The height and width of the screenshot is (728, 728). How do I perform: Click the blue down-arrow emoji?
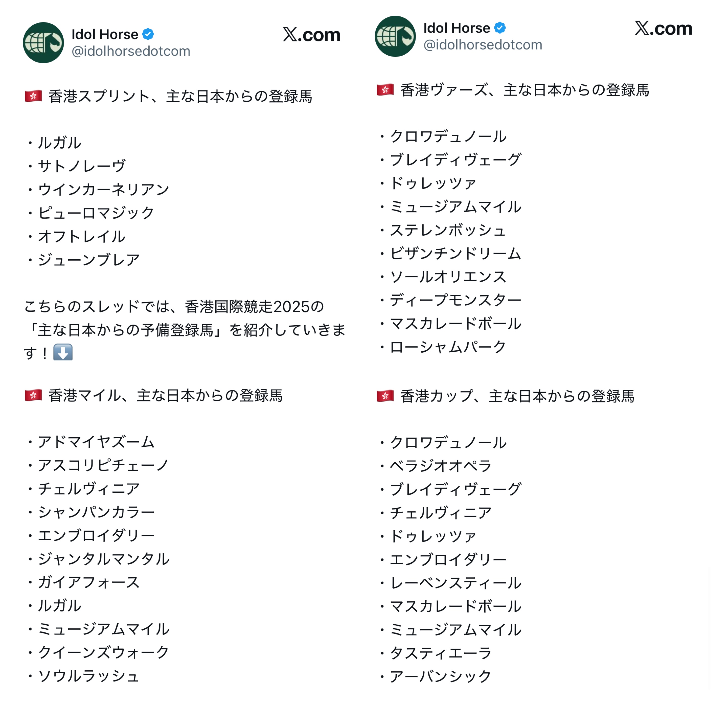point(63,352)
